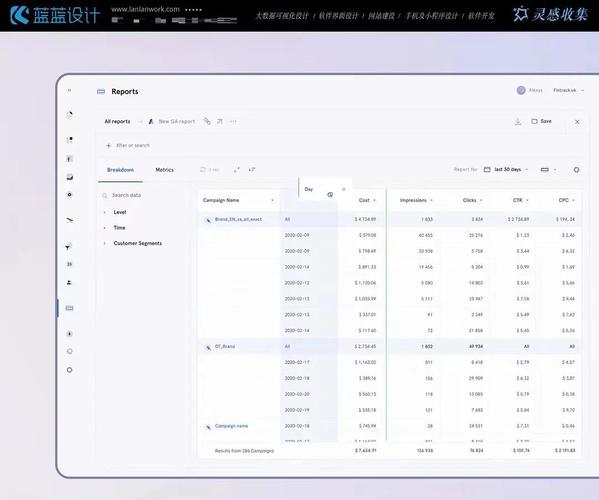The image size is (599, 500).
Task: Click the Results from 286 Campaigns footer text
Action: 244,451
